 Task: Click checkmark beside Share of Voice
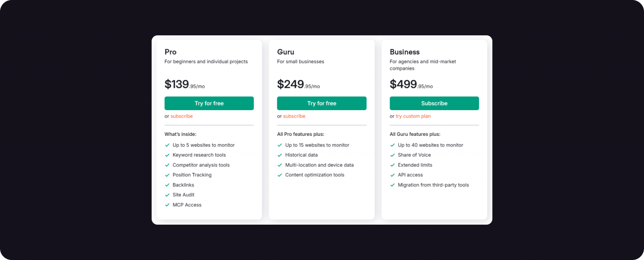pyautogui.click(x=392, y=155)
